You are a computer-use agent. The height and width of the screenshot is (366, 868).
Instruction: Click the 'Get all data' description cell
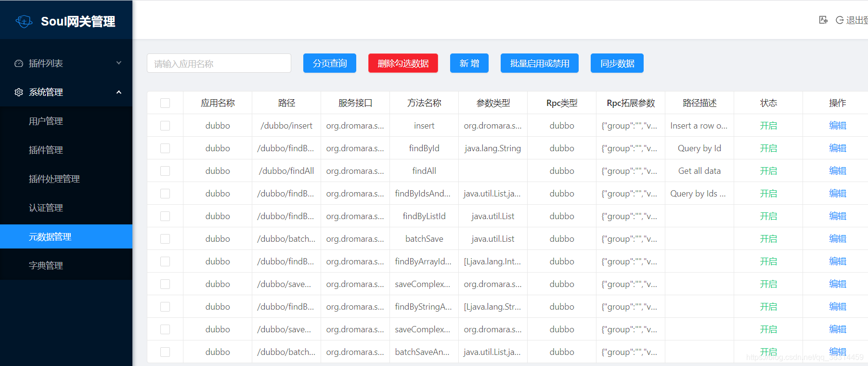tap(700, 171)
